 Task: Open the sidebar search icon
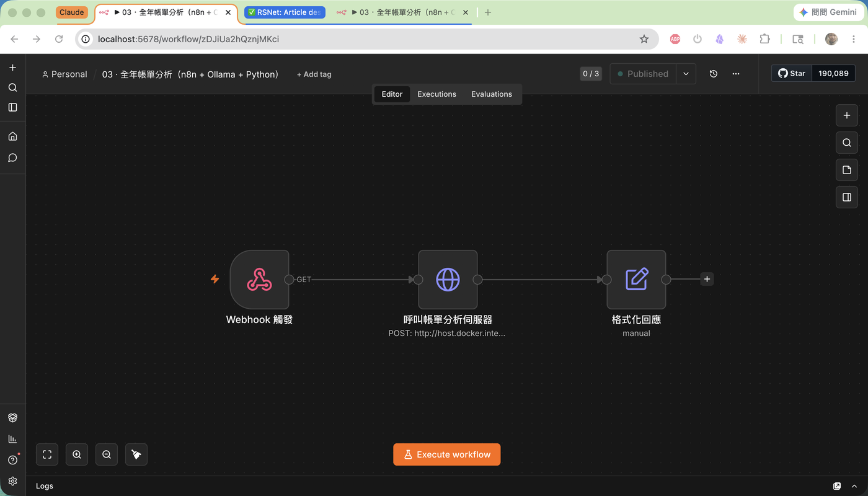click(x=12, y=87)
